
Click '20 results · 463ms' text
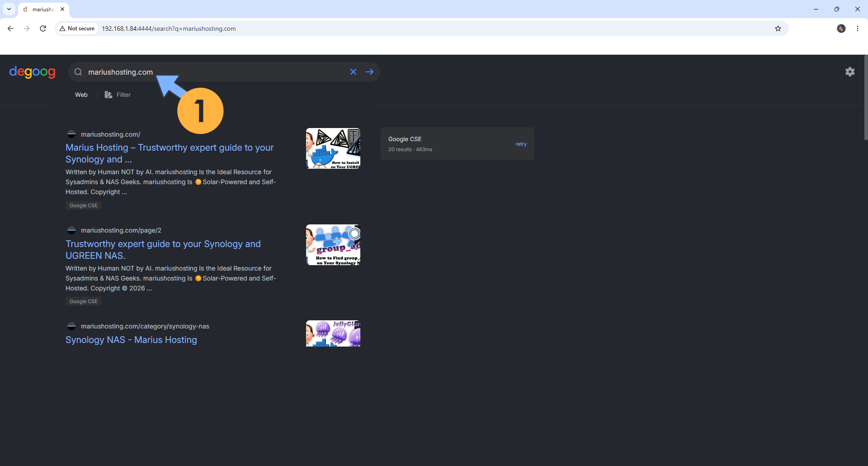(x=410, y=149)
